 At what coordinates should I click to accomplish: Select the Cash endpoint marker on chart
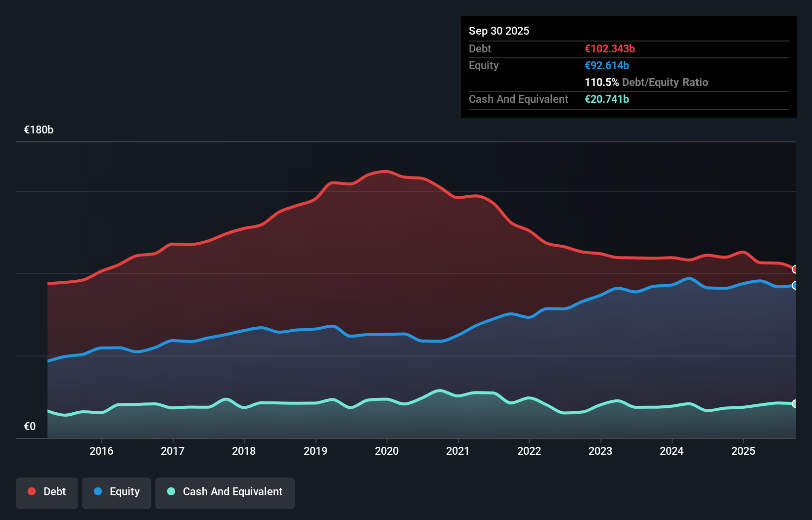pyautogui.click(x=795, y=404)
